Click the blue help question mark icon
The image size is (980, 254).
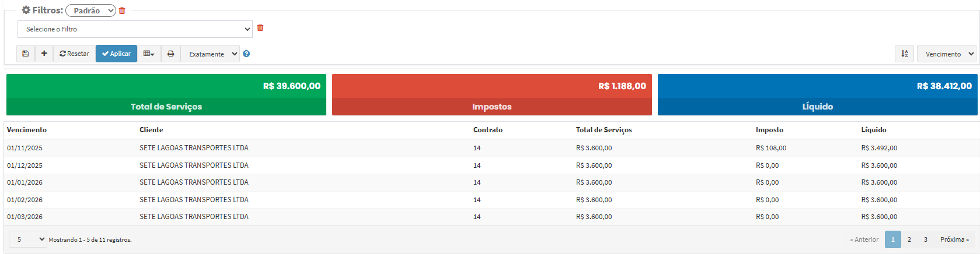(246, 54)
